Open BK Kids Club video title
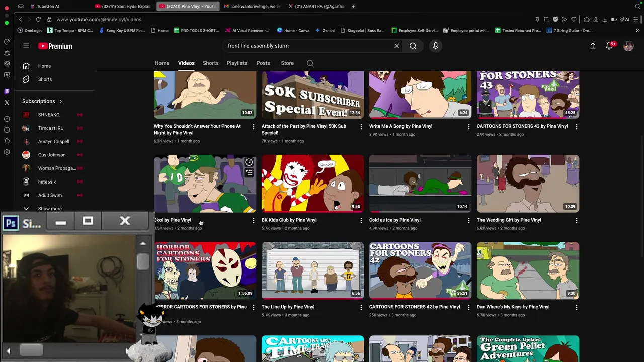644x362 pixels. [x=289, y=220]
